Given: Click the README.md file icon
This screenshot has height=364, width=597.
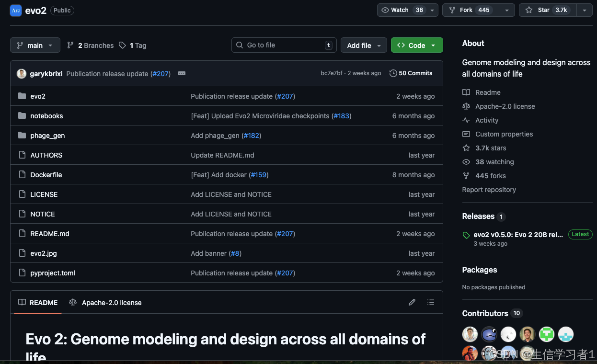Looking at the screenshot, I should coord(22,234).
